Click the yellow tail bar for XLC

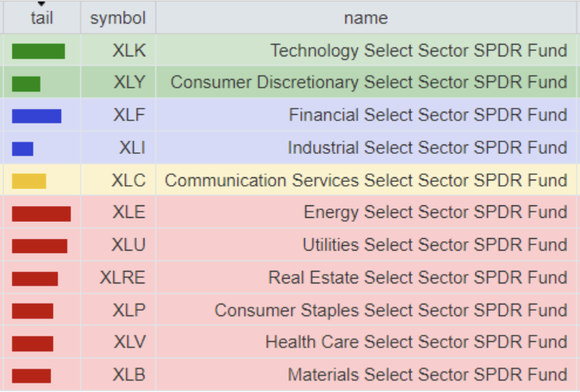coord(29,181)
